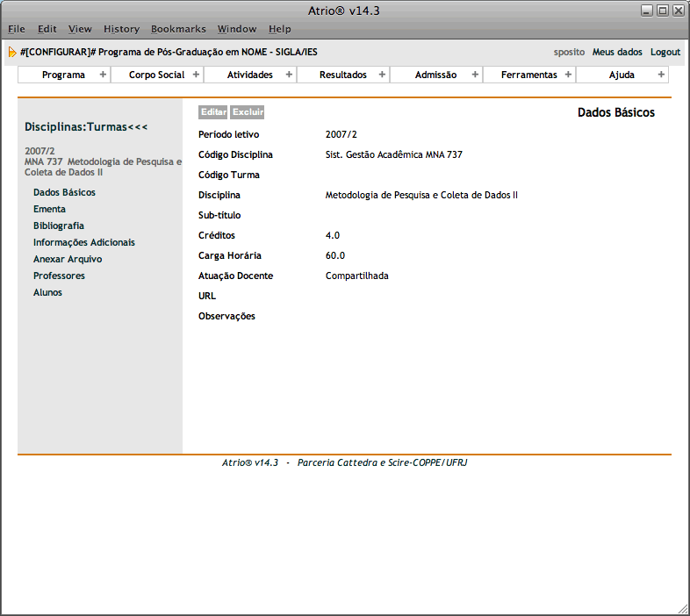Open Alunos from the sidebar
This screenshot has width=690, height=616.
[x=47, y=292]
